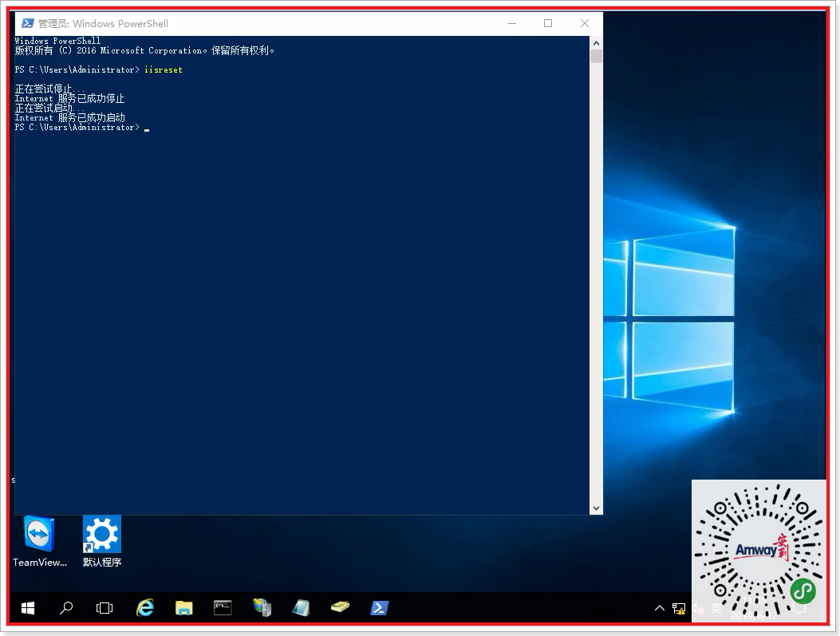The image size is (840, 636).
Task: Click the "iisreset" command text
Action: (164, 69)
